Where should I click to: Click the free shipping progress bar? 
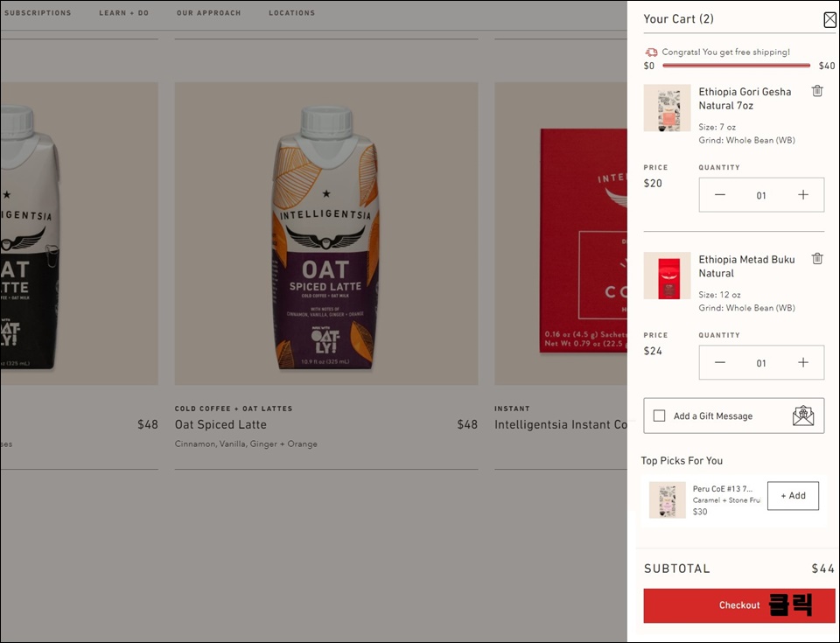[736, 66]
